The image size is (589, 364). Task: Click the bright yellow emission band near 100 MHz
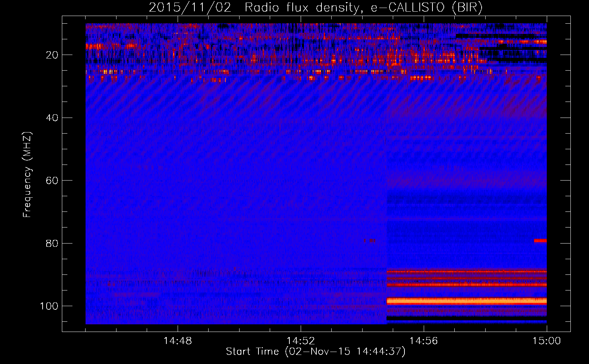click(x=467, y=301)
